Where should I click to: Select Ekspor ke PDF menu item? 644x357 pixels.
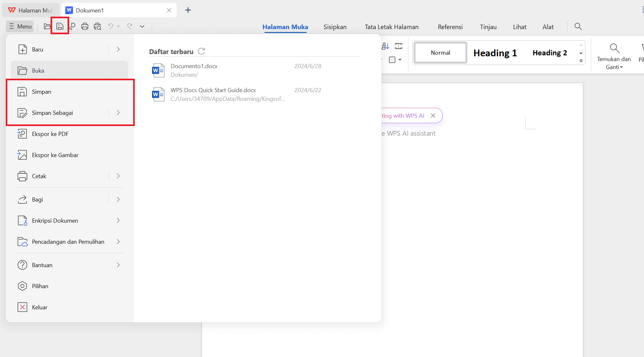(50, 134)
